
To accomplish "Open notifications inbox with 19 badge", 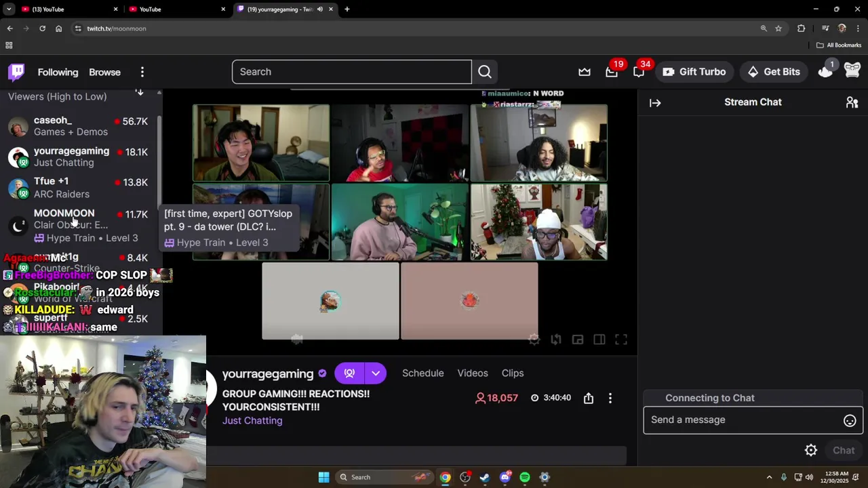I will coord(612,72).
